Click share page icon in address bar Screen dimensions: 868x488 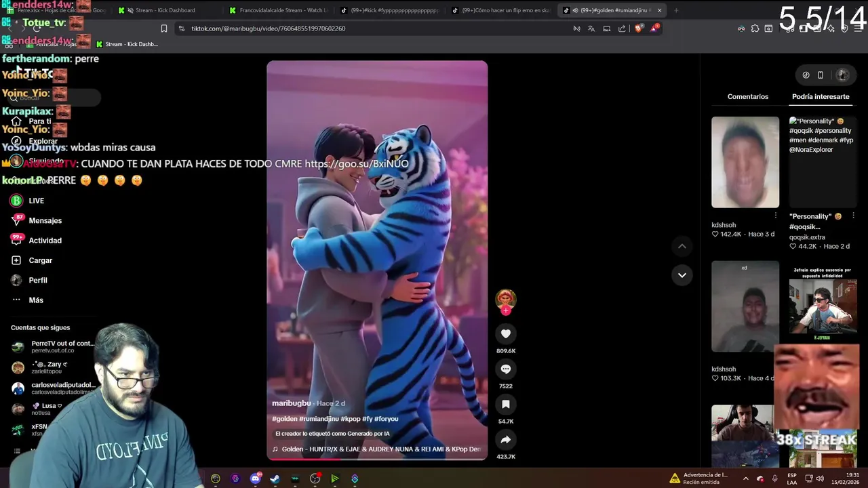point(622,28)
